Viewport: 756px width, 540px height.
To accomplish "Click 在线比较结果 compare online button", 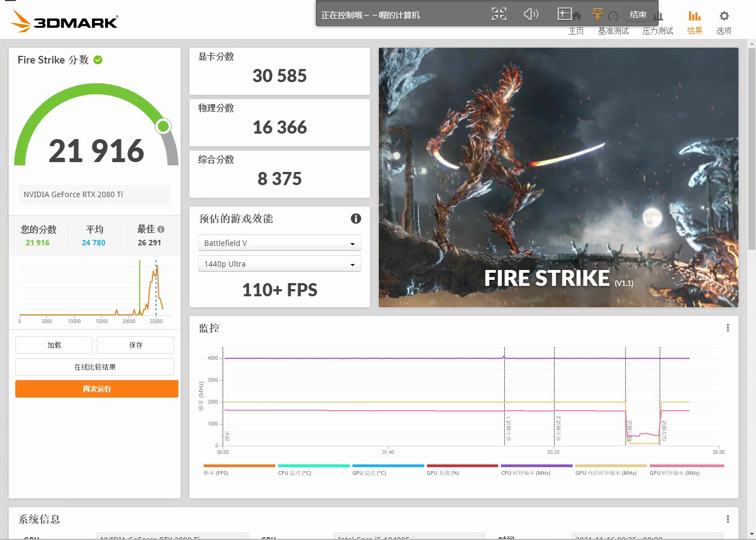I will pos(95,367).
